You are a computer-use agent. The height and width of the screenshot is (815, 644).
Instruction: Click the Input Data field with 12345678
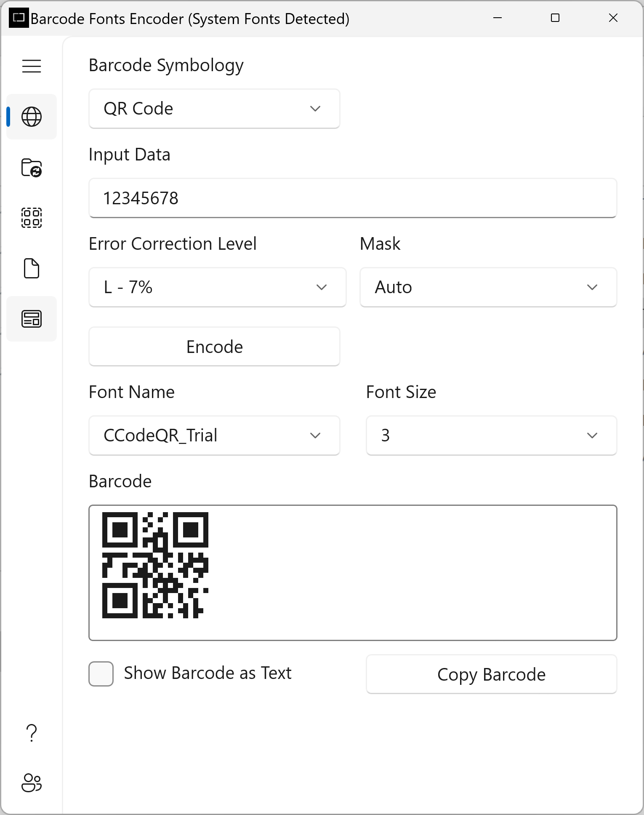353,198
